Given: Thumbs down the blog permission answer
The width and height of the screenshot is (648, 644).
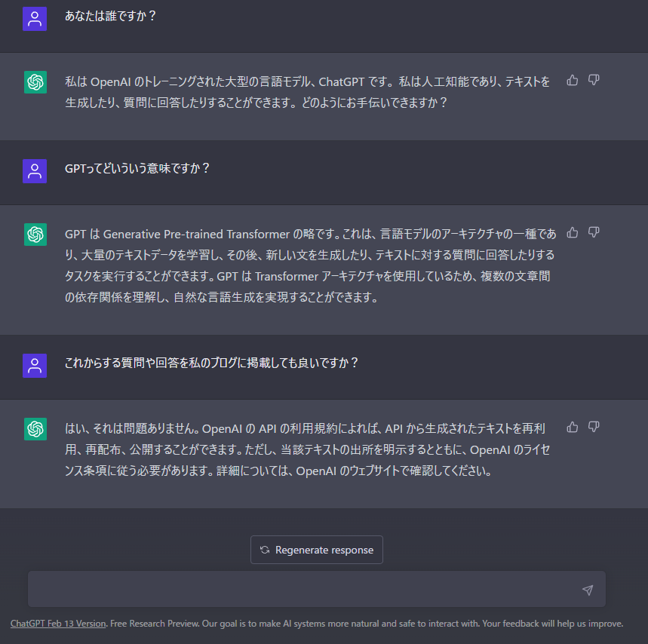Looking at the screenshot, I should 594,427.
